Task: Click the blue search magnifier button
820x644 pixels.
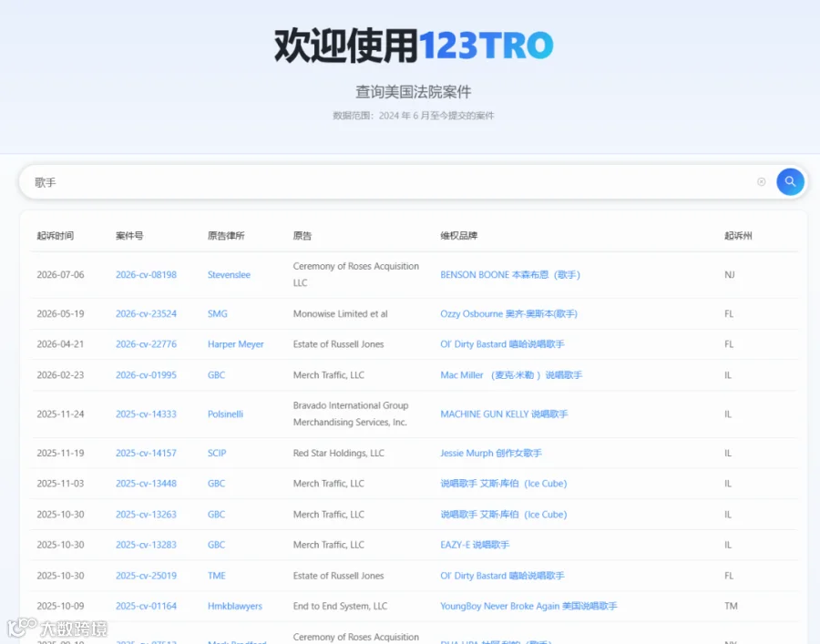Action: pyautogui.click(x=790, y=182)
